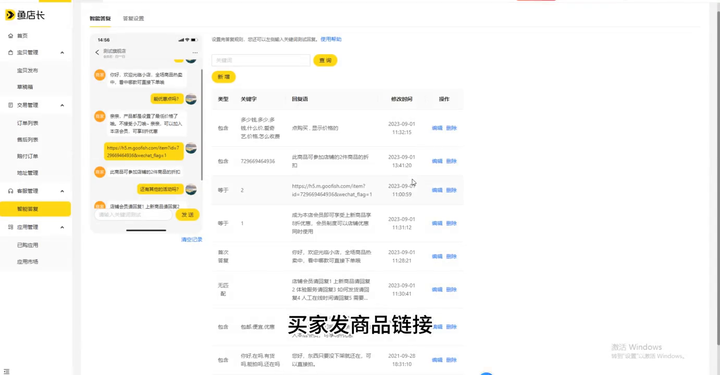The height and width of the screenshot is (375, 720).
Task: Click the 宝贝管理 bag icon
Action: (x=11, y=52)
